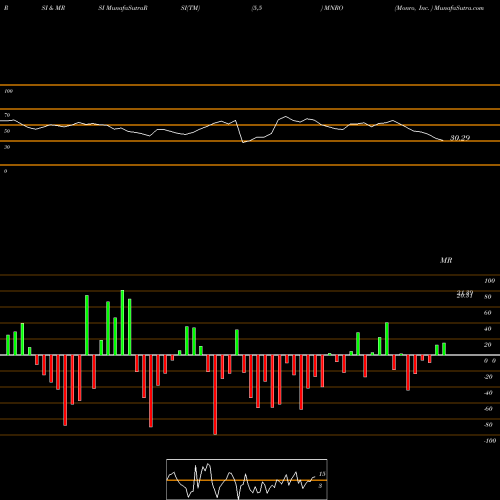Screen dimensions: 500x500
Task: Click the longest red MR histogram bar
Action: [x=215, y=395]
